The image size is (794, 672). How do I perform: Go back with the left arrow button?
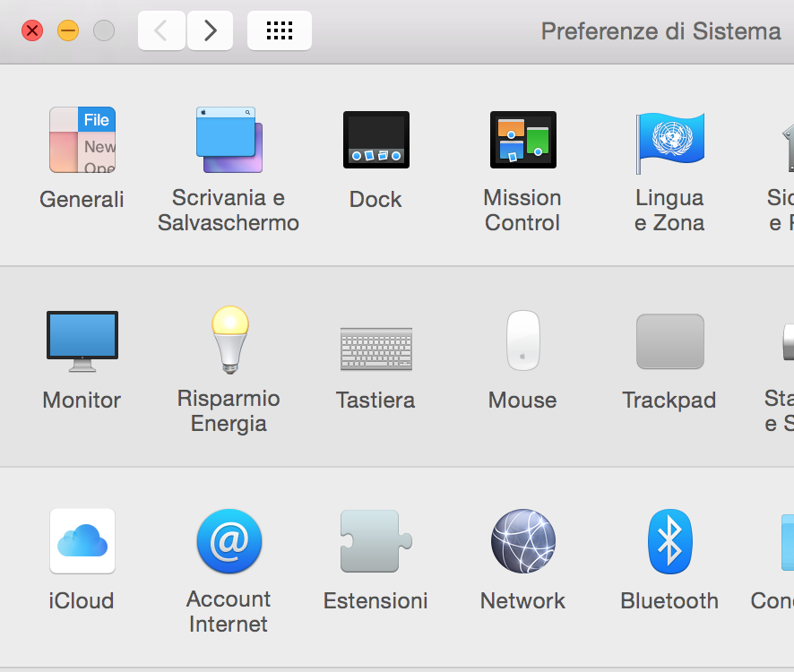click(161, 30)
